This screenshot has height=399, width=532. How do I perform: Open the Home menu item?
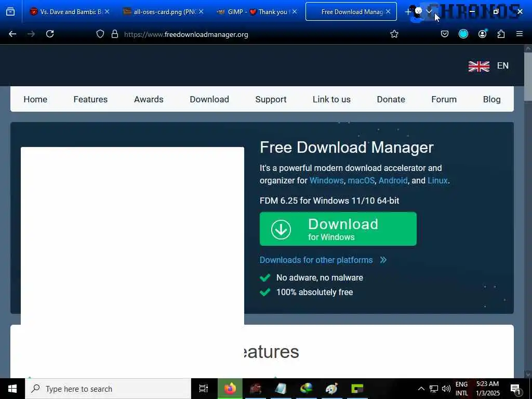click(35, 99)
